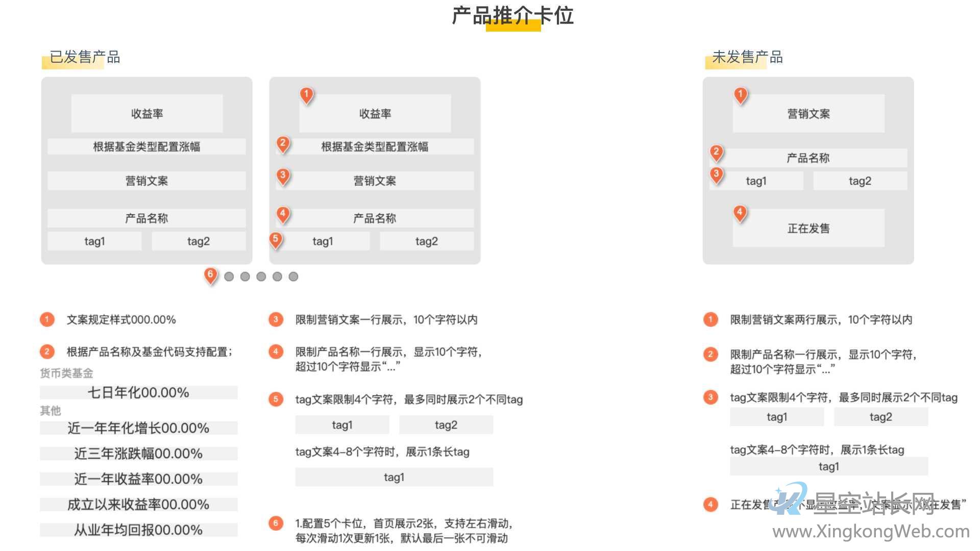Click tag2 chip in the leftmost unnumbered card
The image size is (980, 551).
tap(199, 241)
